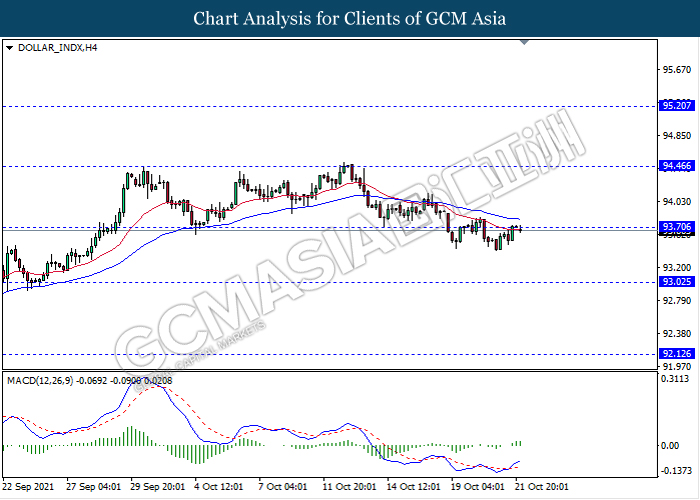Select the 93.706 price level label
Viewport: 700px width, 500px height.
(x=677, y=227)
